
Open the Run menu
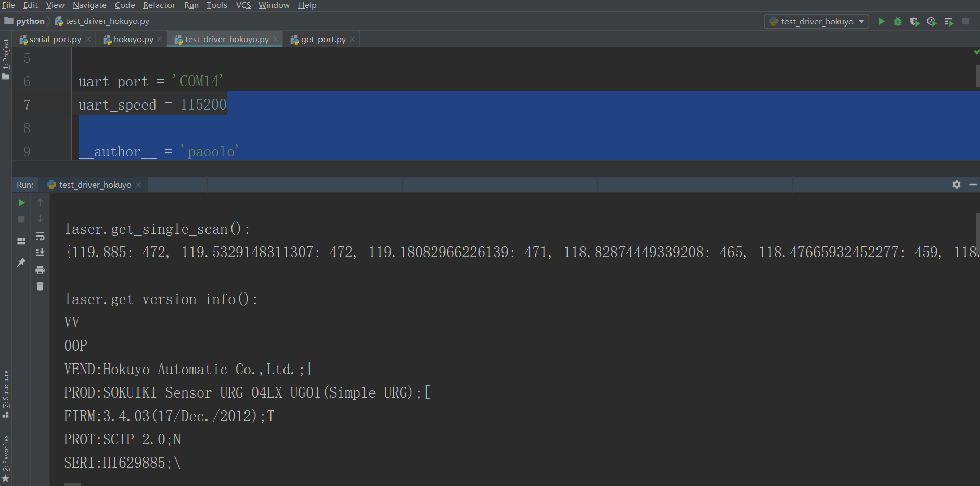pos(191,5)
